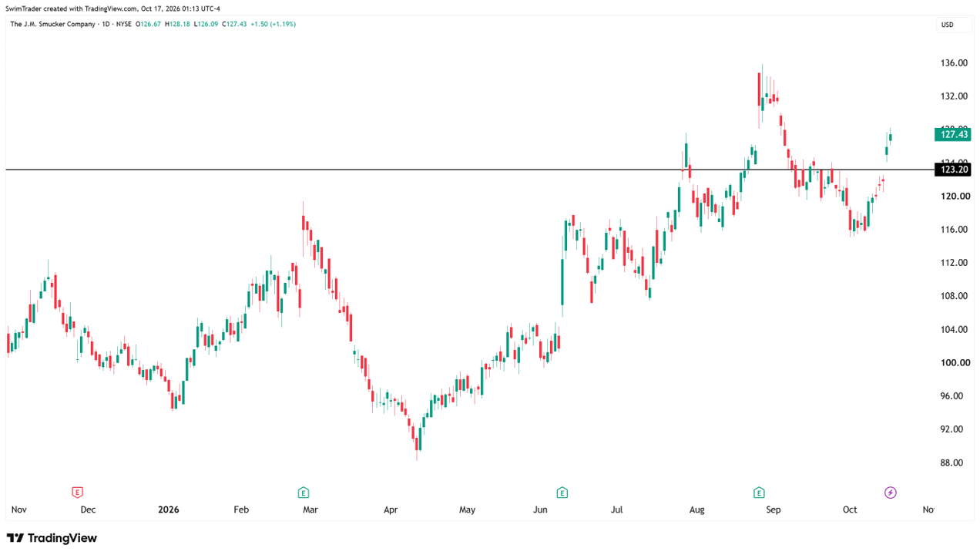The width and height of the screenshot is (980, 555).
Task: Click the Aug time axis label
Action: tap(697, 510)
